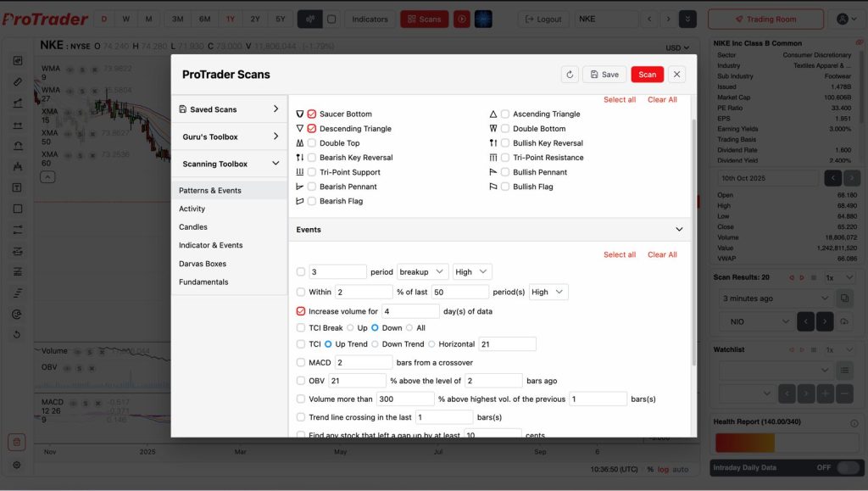
Task: Uncheck the Saucer Bottom pattern
Action: pyautogui.click(x=312, y=114)
